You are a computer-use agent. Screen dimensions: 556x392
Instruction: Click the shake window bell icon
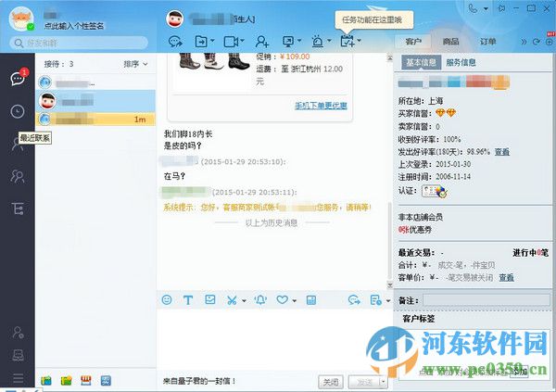pyautogui.click(x=260, y=299)
